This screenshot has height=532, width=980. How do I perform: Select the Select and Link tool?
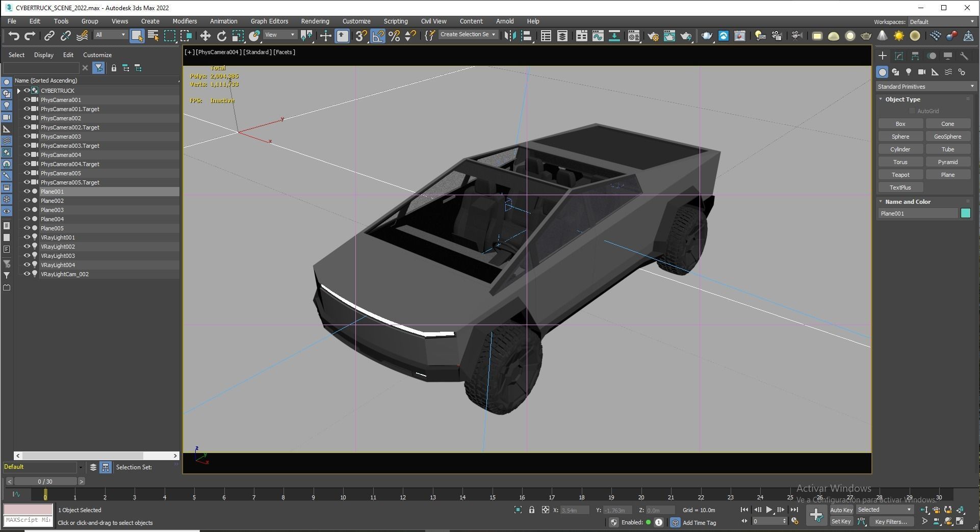tap(49, 36)
